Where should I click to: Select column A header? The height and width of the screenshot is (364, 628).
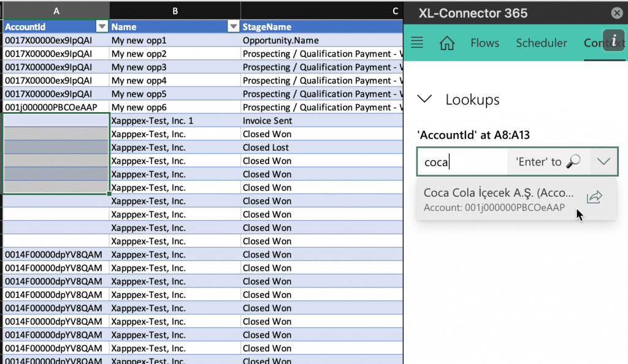tap(56, 11)
